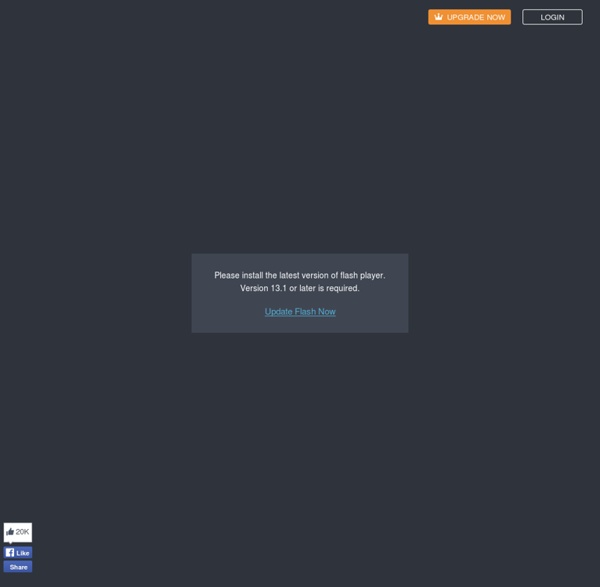Click the crown icon on the upgrade button

pyautogui.click(x=438, y=17)
